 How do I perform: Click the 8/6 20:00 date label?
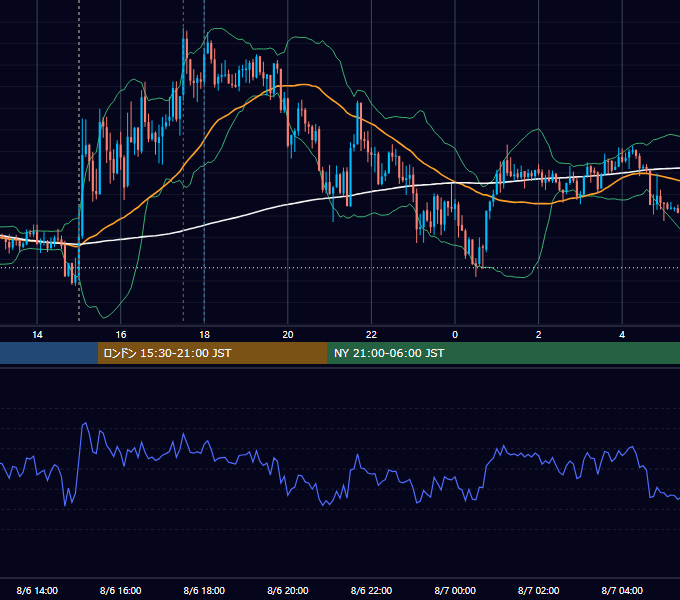tap(288, 590)
